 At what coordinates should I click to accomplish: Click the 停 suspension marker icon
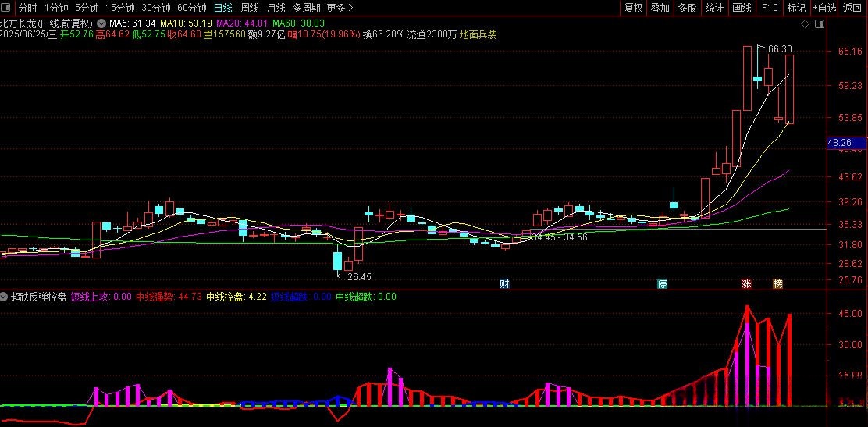[x=662, y=283]
